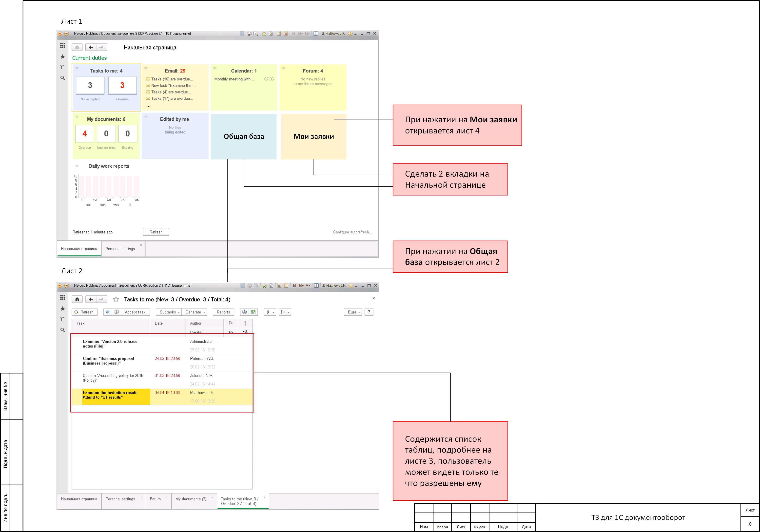
Task: Click search magnifier in lower window sidebar
Action: coord(62,330)
